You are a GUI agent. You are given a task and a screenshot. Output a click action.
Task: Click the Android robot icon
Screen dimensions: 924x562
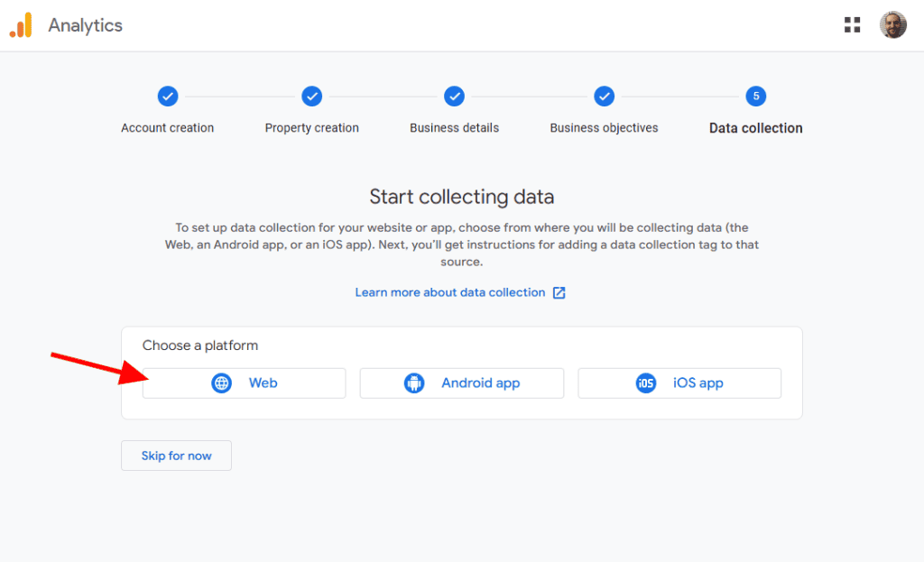[x=414, y=383]
